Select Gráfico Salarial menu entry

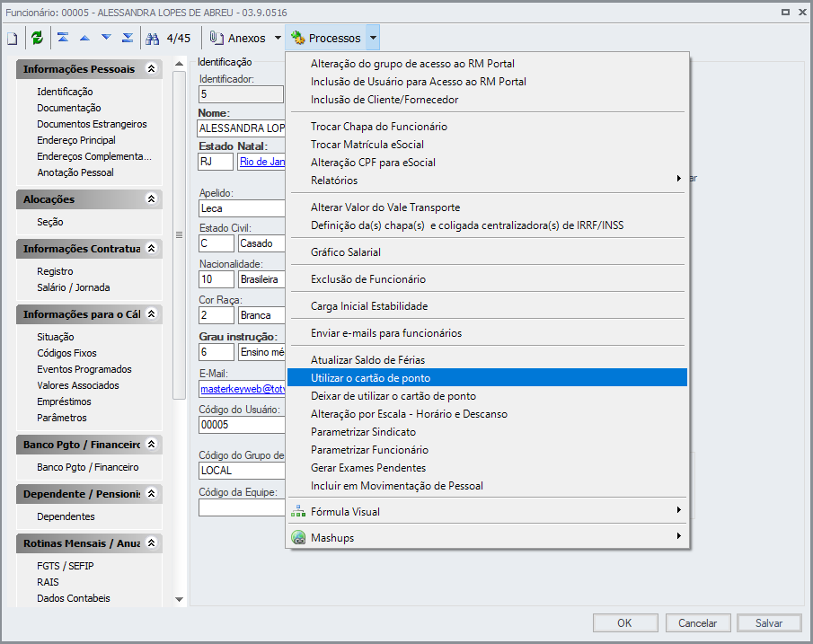487,252
